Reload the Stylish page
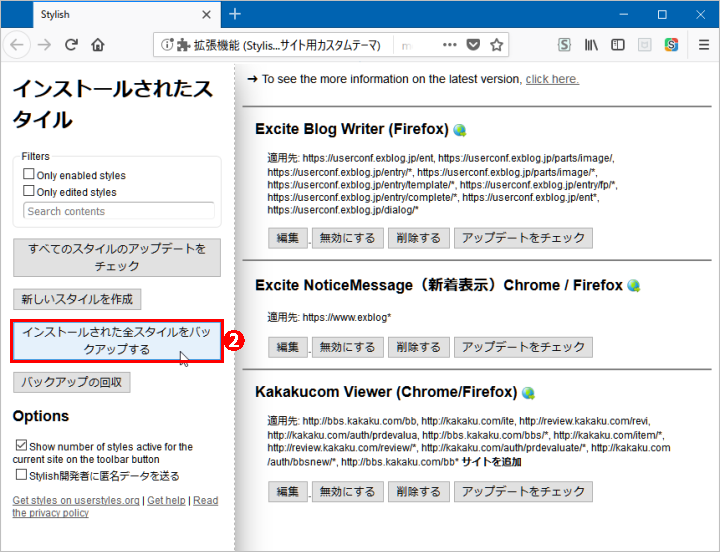The width and height of the screenshot is (720, 552). [x=71, y=45]
